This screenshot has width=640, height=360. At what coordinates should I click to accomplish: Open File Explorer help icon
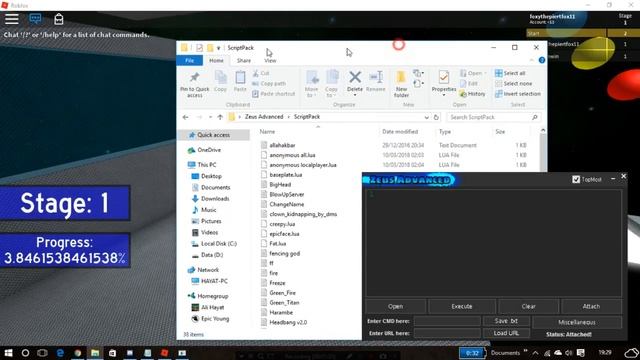[542, 60]
